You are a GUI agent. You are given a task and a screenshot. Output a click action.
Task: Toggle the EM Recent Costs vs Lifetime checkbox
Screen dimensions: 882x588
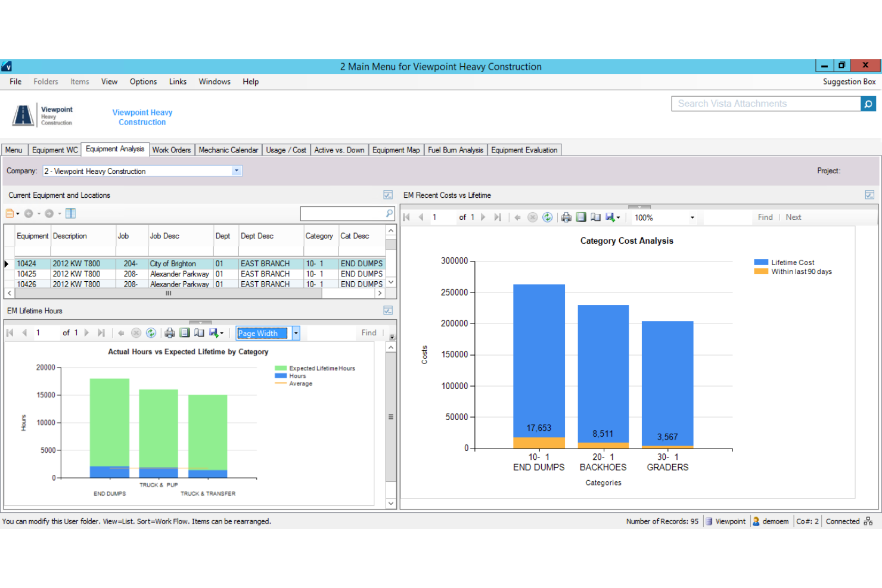point(869,195)
